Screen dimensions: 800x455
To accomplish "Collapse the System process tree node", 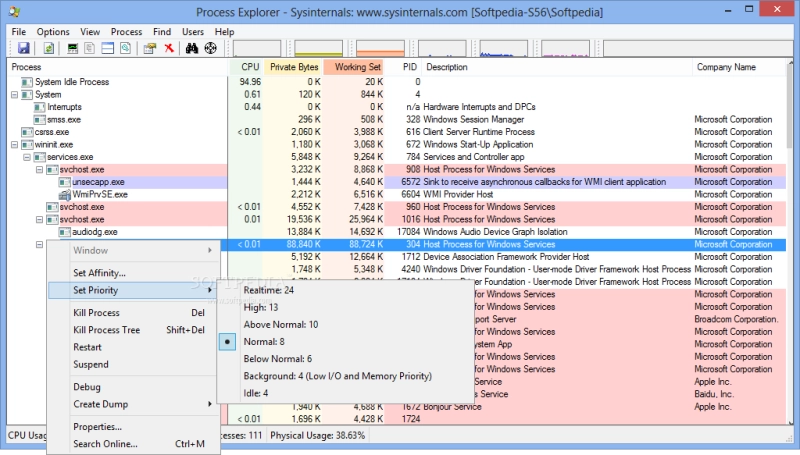I will [x=14, y=95].
